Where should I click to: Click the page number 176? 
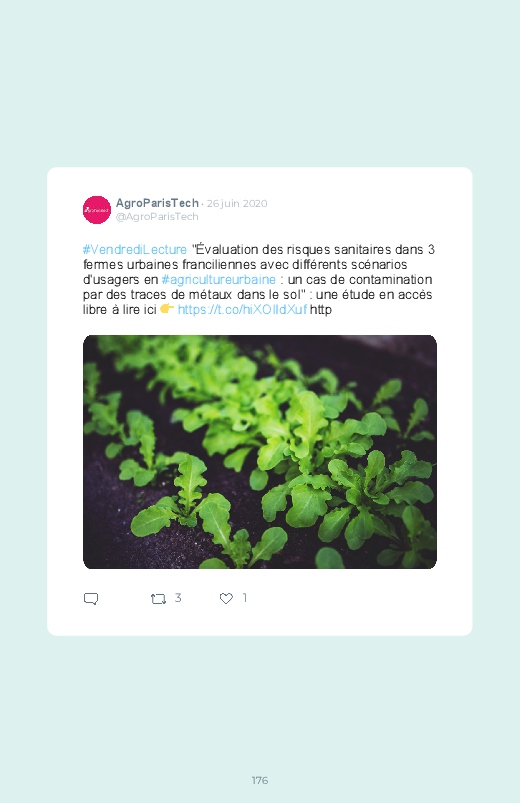pos(260,780)
